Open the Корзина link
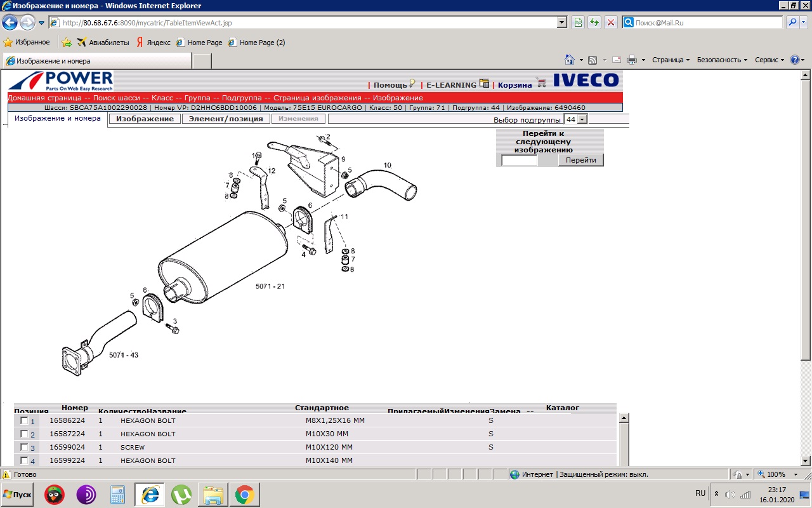812x508 pixels. coord(515,85)
